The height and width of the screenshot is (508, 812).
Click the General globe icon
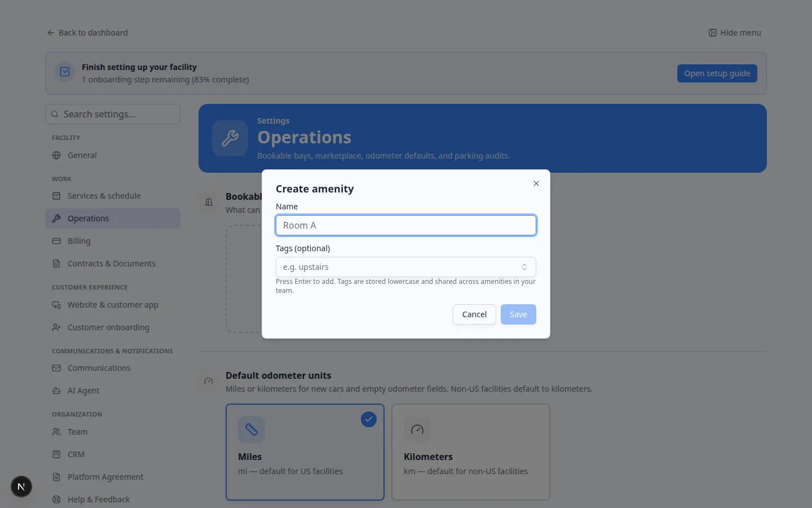[x=56, y=155]
